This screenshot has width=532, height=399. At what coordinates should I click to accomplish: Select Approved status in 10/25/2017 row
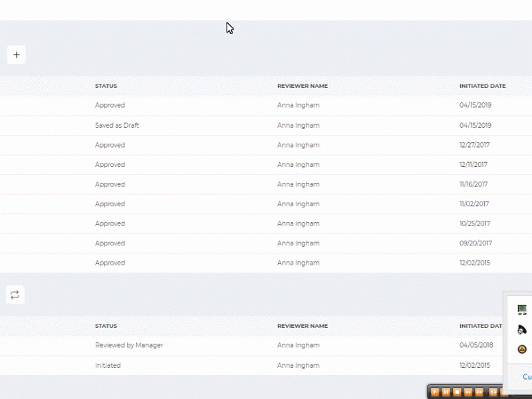coord(110,223)
